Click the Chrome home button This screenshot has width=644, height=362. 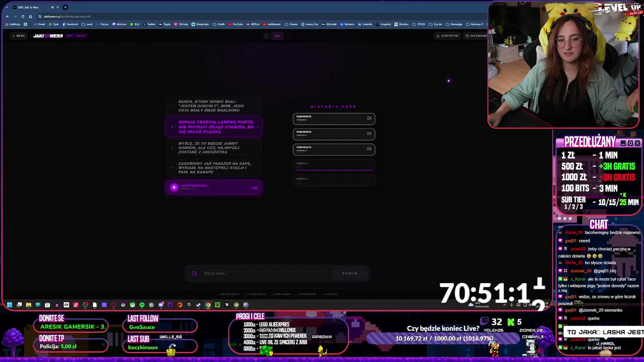pos(30,16)
